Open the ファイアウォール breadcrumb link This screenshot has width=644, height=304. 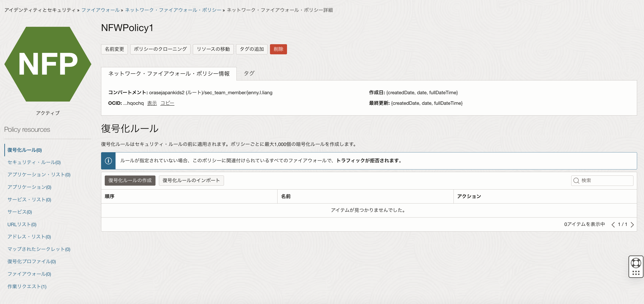click(100, 10)
